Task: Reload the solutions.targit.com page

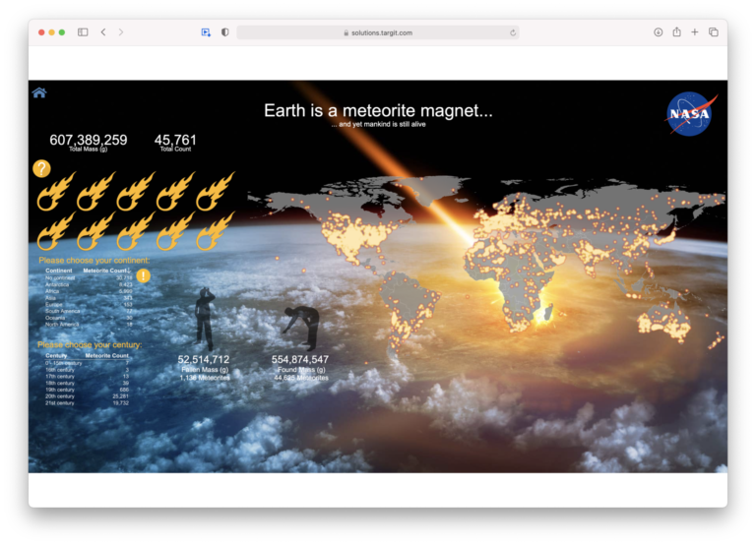Action: 513,32
